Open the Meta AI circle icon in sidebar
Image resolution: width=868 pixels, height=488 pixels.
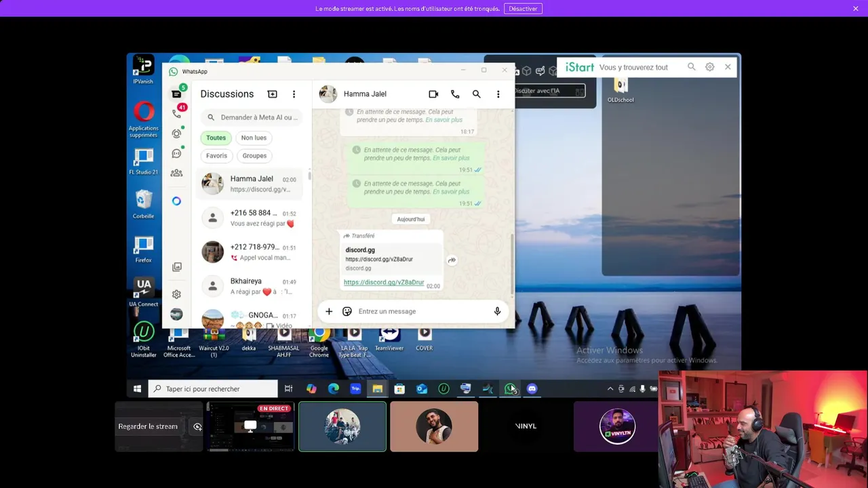[x=176, y=201]
